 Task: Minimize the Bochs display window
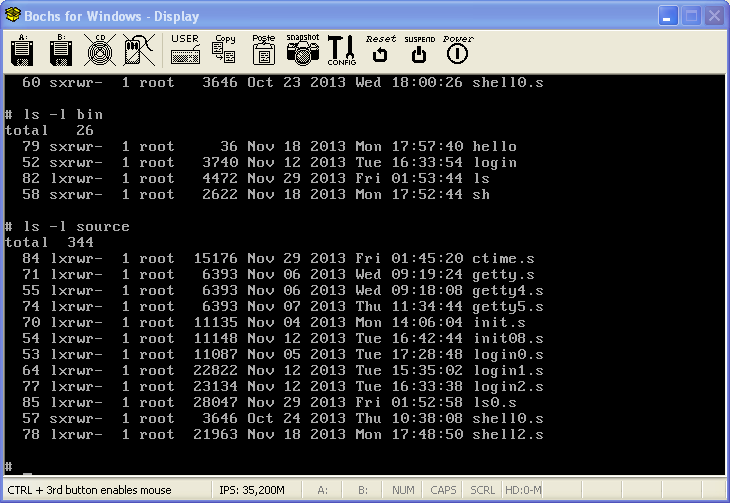point(667,16)
